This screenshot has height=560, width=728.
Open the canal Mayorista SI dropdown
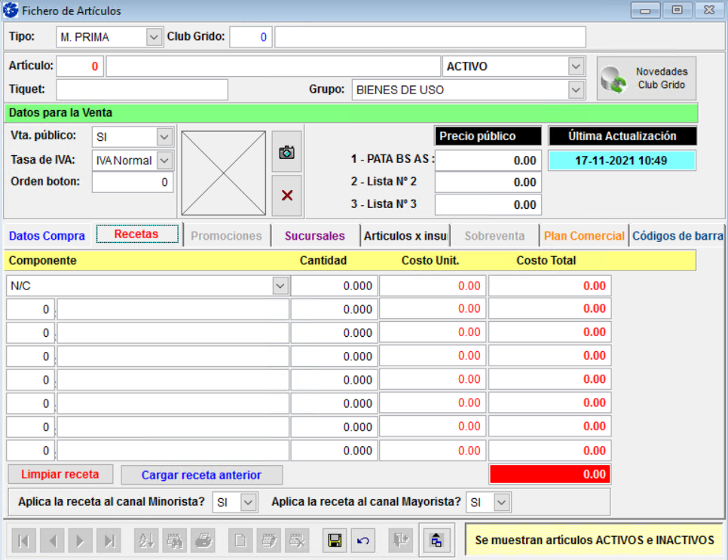pos(501,503)
